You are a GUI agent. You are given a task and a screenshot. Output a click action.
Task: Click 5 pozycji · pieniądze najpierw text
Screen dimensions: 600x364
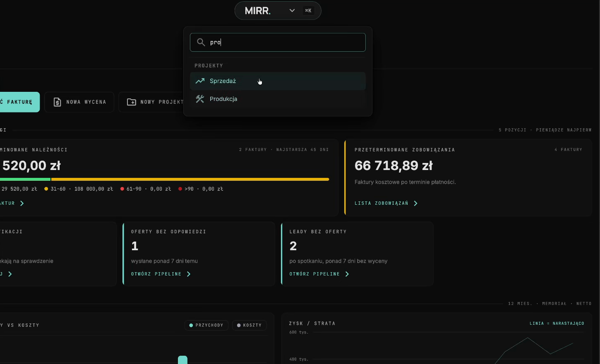[x=545, y=130]
